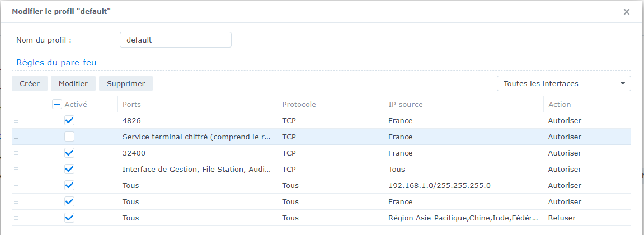Toggle the Activé select-all header checkbox
644x235 pixels.
point(57,104)
